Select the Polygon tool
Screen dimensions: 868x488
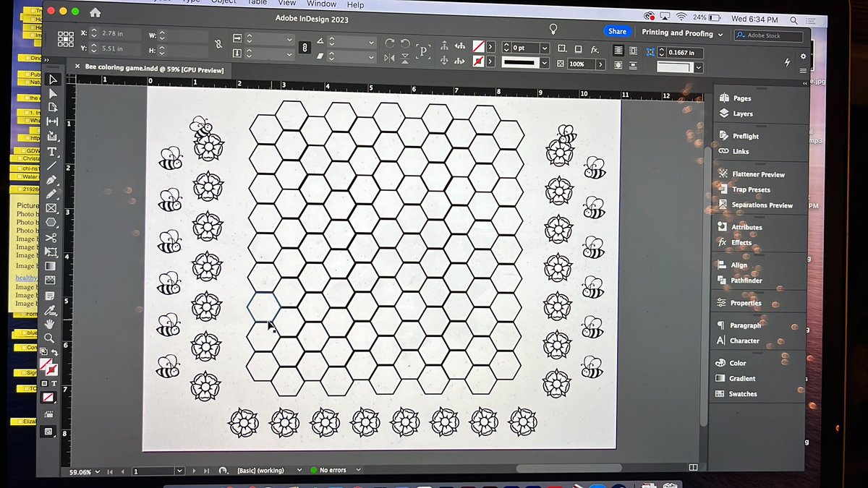click(51, 223)
